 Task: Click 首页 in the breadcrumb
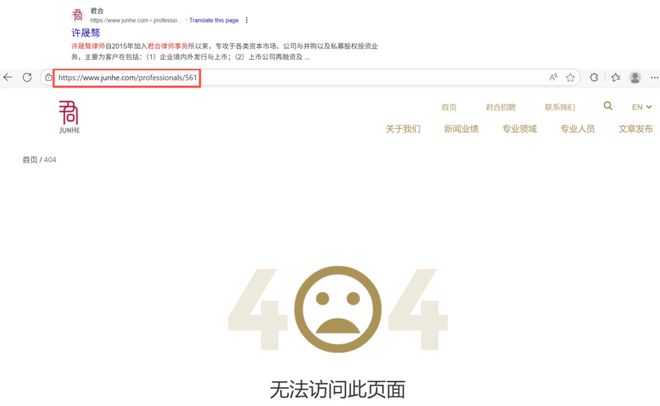coord(30,160)
